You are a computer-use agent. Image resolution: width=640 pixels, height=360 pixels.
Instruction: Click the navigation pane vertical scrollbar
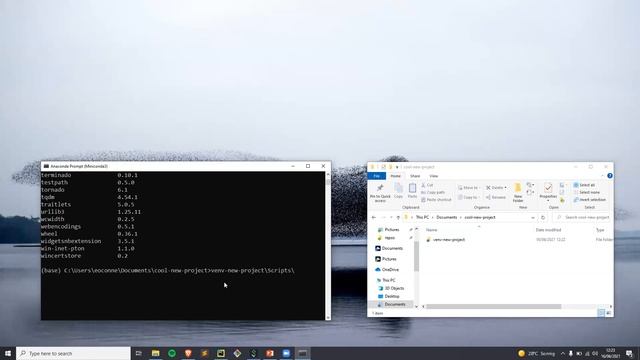click(416, 256)
